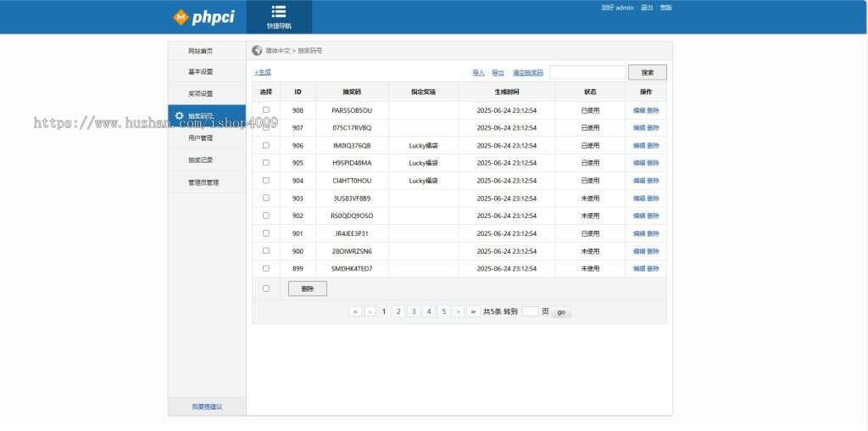The height and width of the screenshot is (431, 868).
Task: Click the code PARSSOBSOU
Action: [352, 110]
